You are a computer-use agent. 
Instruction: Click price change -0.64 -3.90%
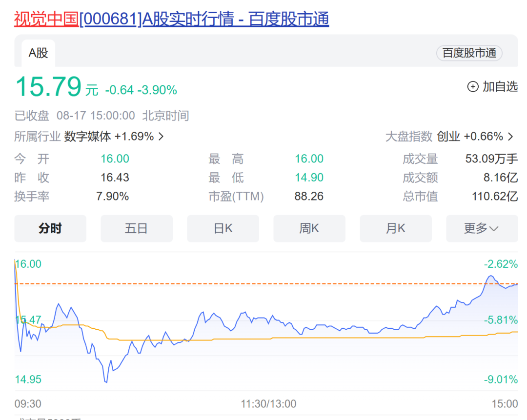pos(141,90)
